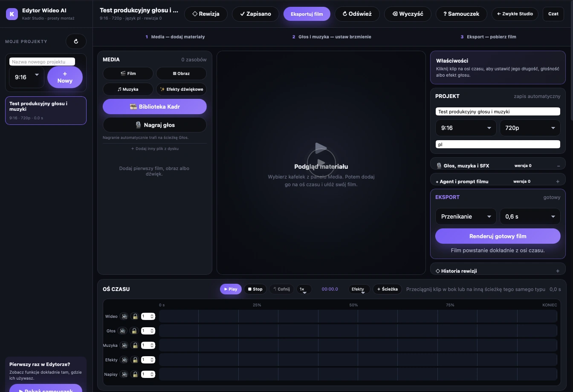Viewport: 573px width, 392px height.
Task: Click the play icon in preview area
Action: [321, 162]
